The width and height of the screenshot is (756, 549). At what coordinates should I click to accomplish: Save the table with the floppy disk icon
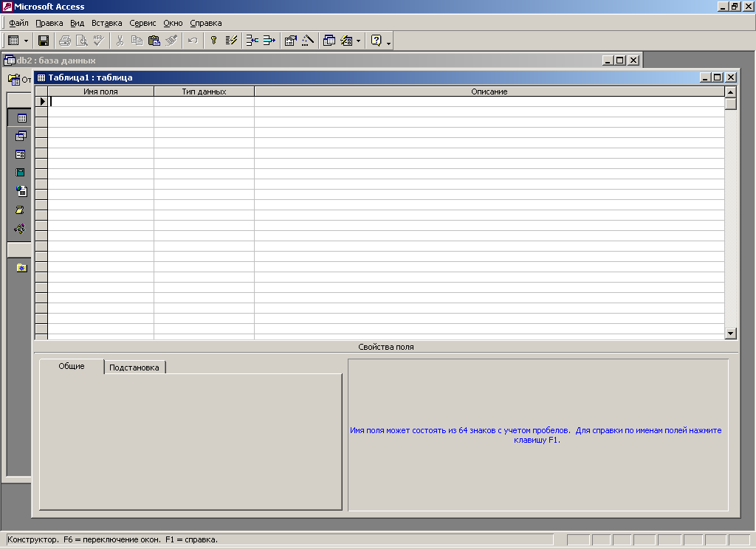click(x=44, y=41)
